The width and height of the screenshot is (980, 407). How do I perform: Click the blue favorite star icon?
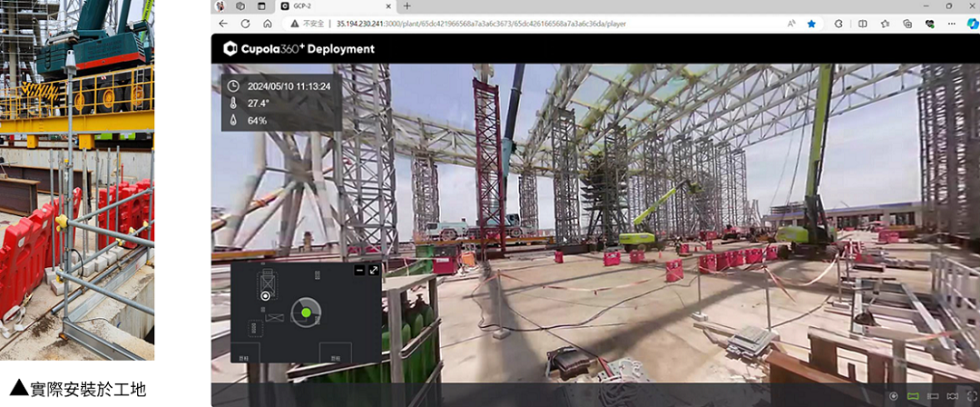point(811,24)
